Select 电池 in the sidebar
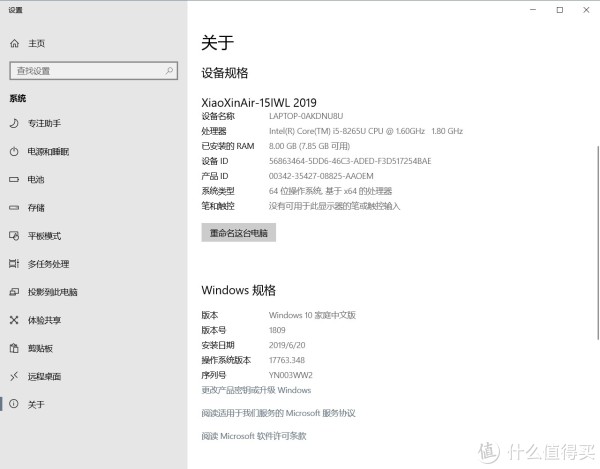 coord(36,180)
